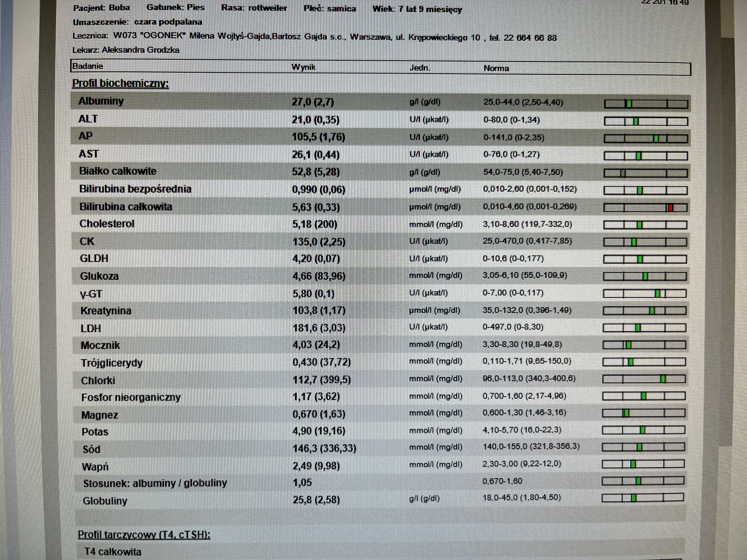Screen dimensions: 747x560
Task: Click 'Bilirubina bezpośrednia' label
Action: (x=135, y=189)
